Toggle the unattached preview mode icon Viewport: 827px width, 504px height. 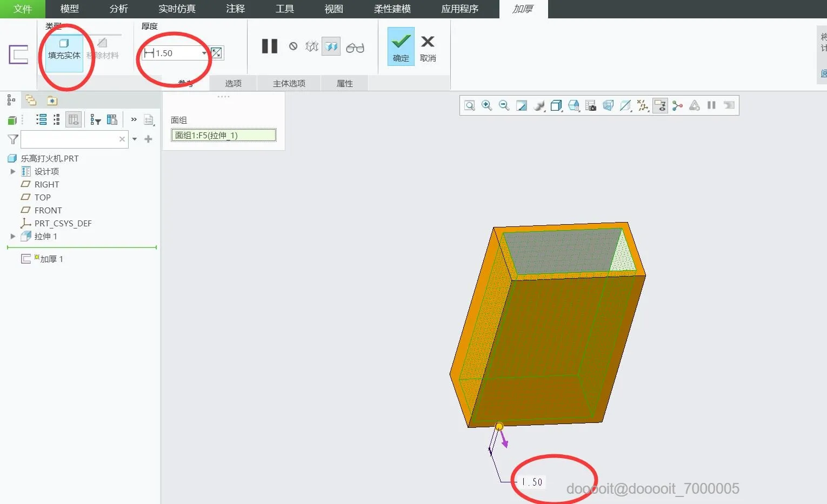[x=312, y=46]
